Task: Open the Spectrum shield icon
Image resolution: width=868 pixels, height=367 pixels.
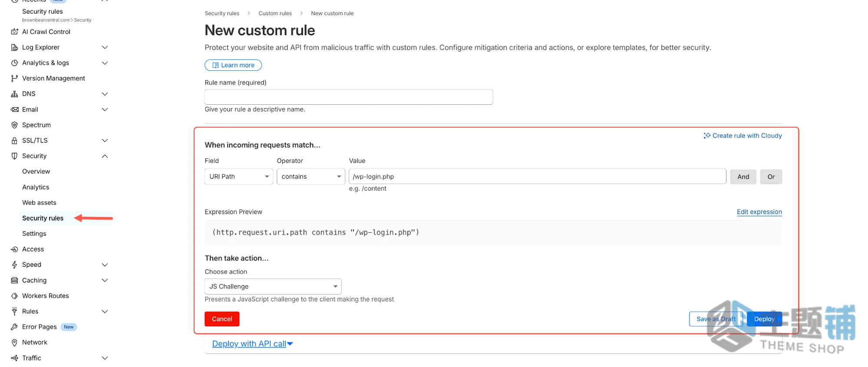Action: (x=14, y=125)
